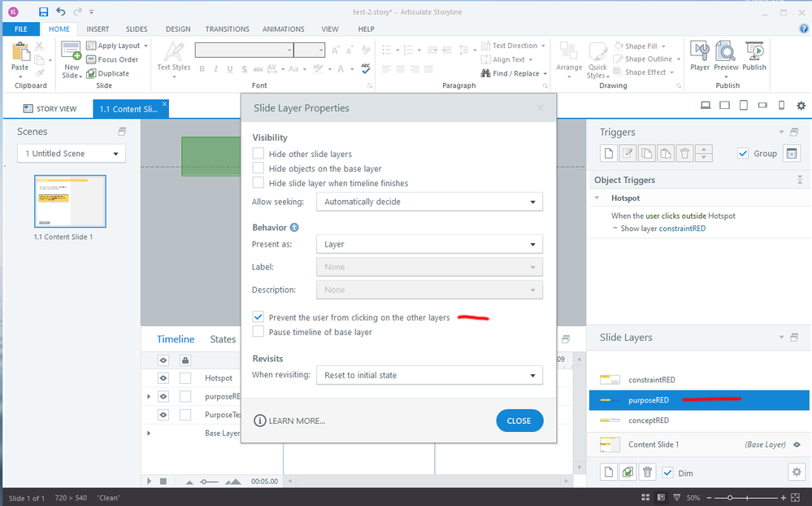Expand the Untitled Scene dropdown

pos(72,154)
